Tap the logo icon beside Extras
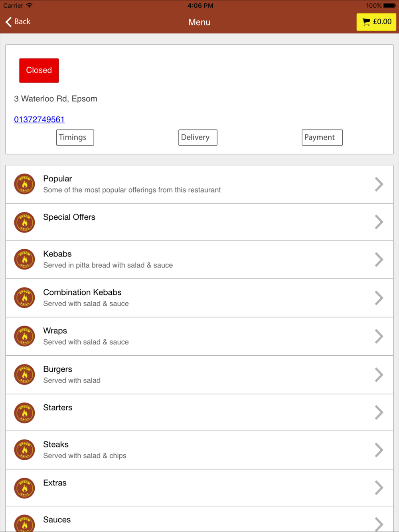Screen dimensions: 399x532 pos(24,488)
